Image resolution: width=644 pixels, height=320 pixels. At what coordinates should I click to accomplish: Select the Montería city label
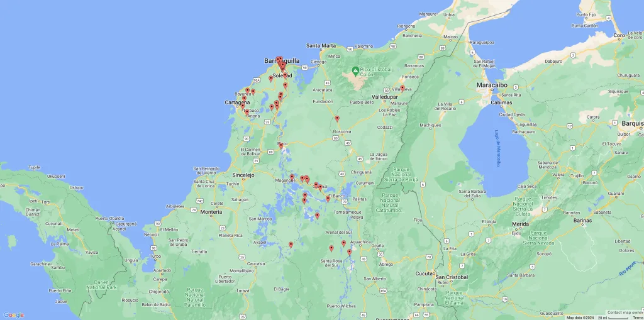tap(211, 212)
